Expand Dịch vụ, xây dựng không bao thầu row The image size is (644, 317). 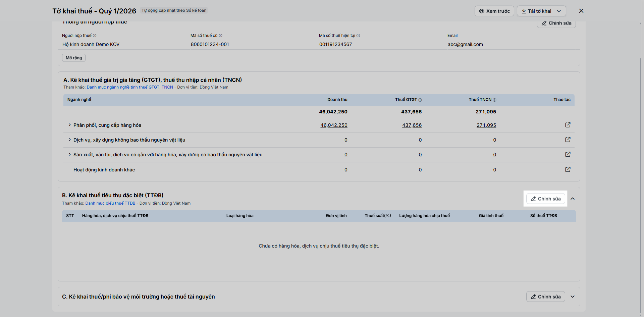70,140
